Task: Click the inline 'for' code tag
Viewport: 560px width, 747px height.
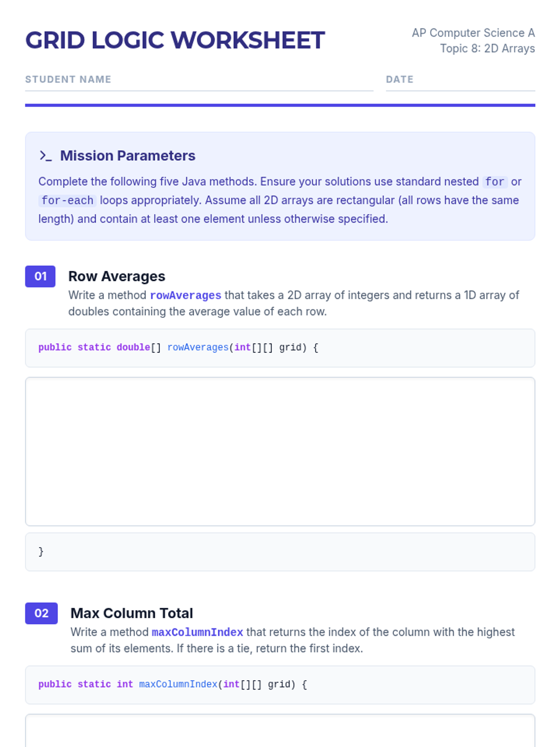Action: pyautogui.click(x=495, y=182)
